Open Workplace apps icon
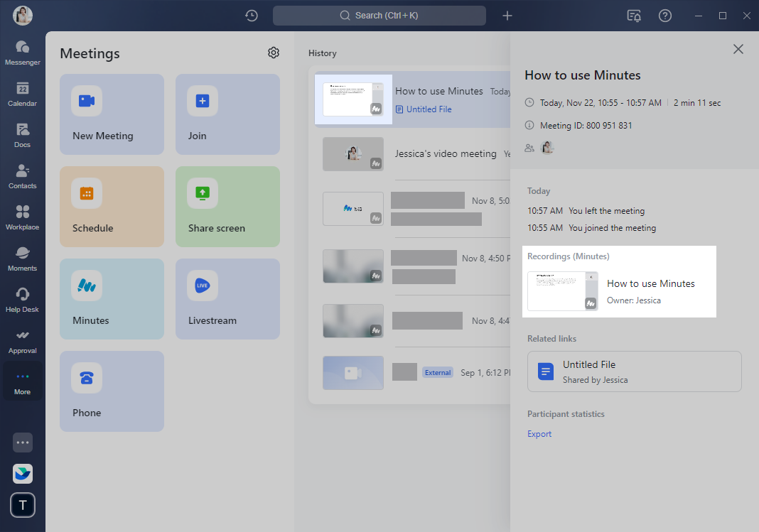 pyautogui.click(x=22, y=217)
